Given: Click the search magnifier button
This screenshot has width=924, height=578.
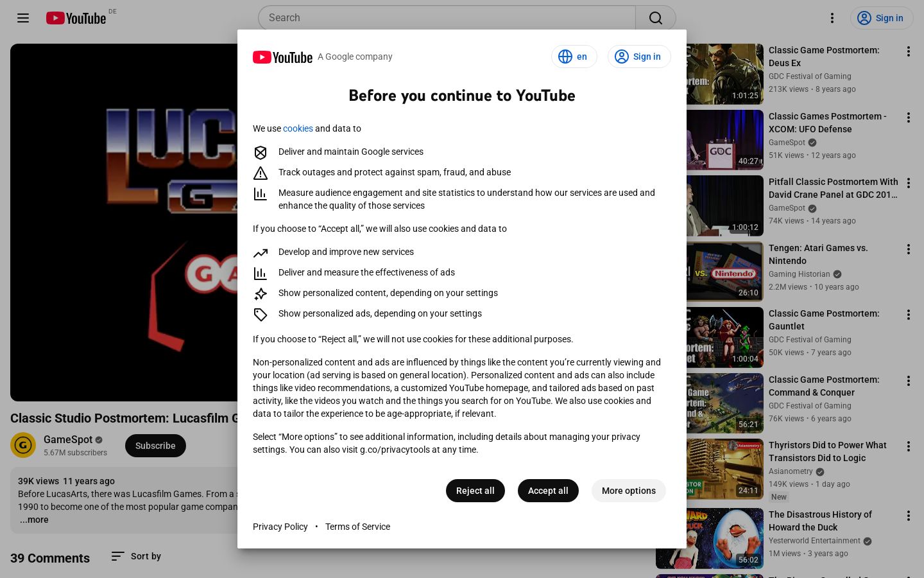Looking at the screenshot, I should point(656,18).
